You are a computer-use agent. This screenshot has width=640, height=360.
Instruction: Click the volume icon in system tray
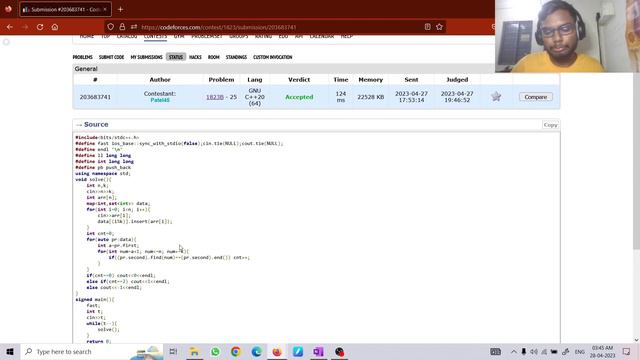point(533,351)
